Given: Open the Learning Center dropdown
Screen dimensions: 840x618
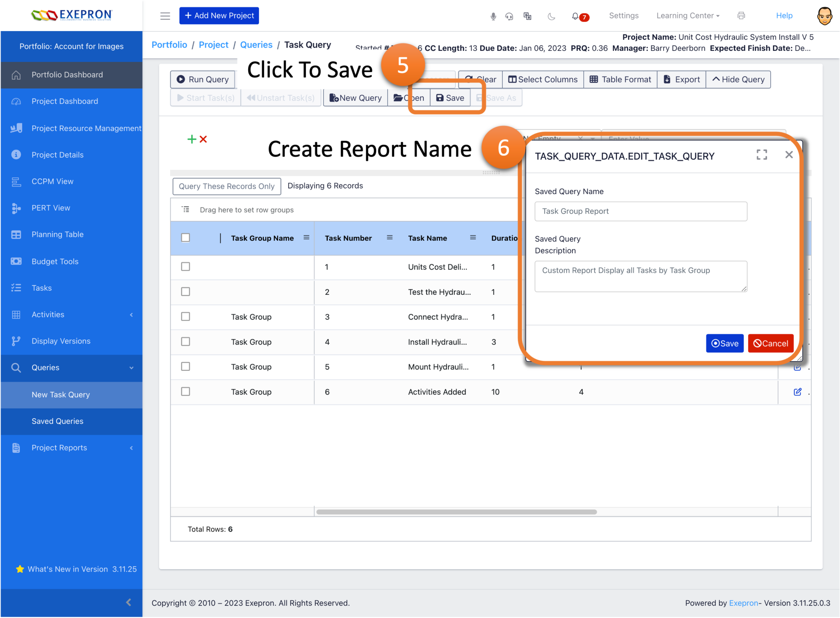Looking at the screenshot, I should [687, 16].
